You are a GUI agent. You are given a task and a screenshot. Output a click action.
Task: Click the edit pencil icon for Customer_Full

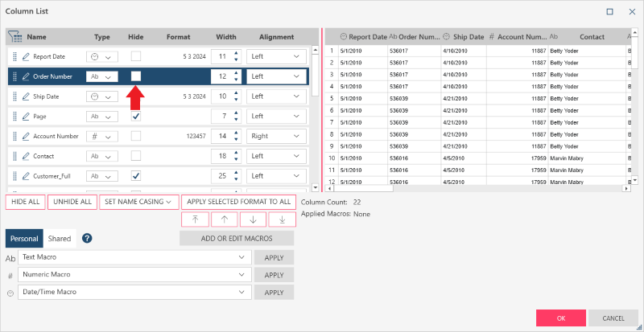pyautogui.click(x=26, y=176)
